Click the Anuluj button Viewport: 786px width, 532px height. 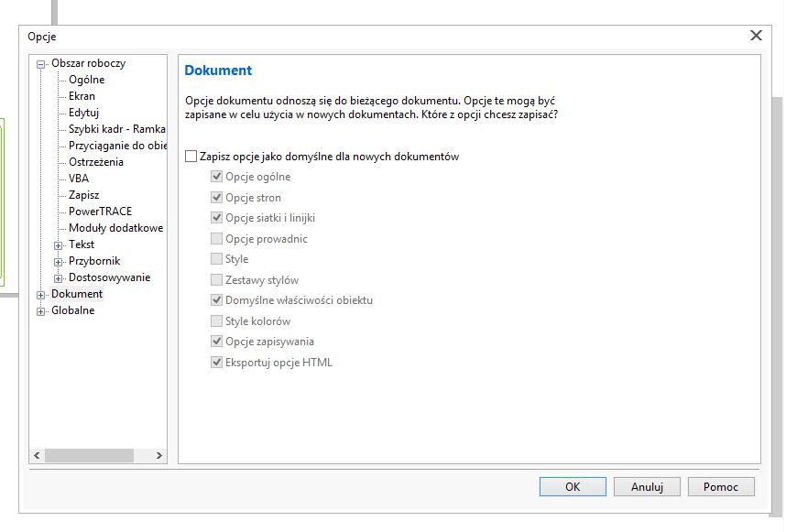point(647,487)
